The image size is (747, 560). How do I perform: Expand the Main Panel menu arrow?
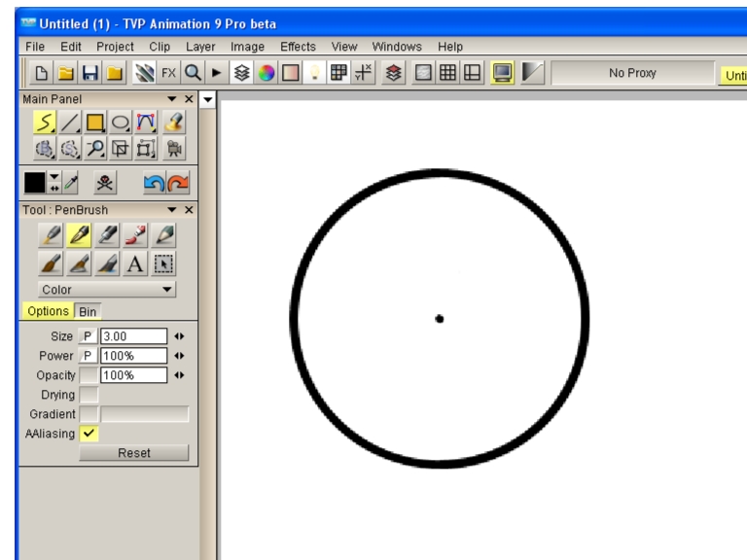coord(172,99)
